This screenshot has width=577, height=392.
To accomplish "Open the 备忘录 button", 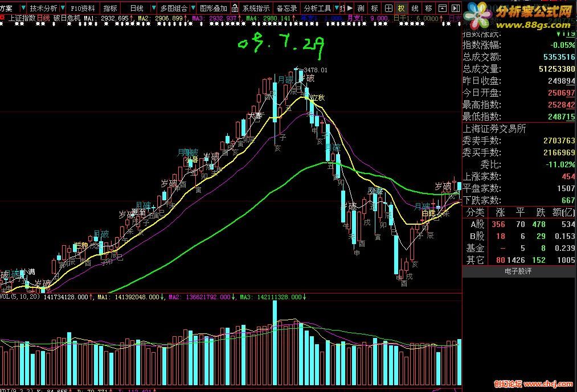I will pos(287,8).
